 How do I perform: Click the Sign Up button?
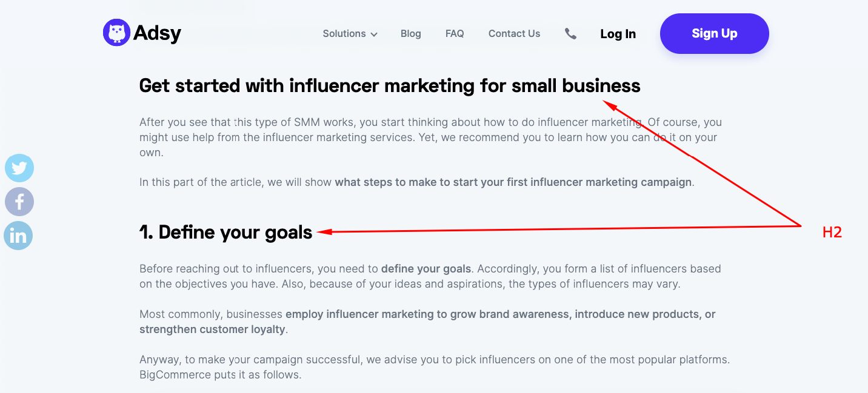[714, 33]
